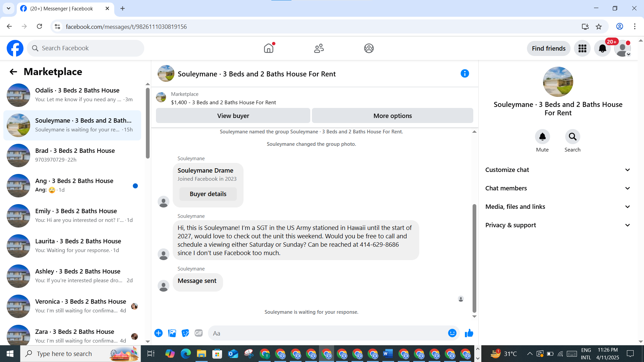
Task: Click the install app icon in address bar
Action: [x=585, y=26]
